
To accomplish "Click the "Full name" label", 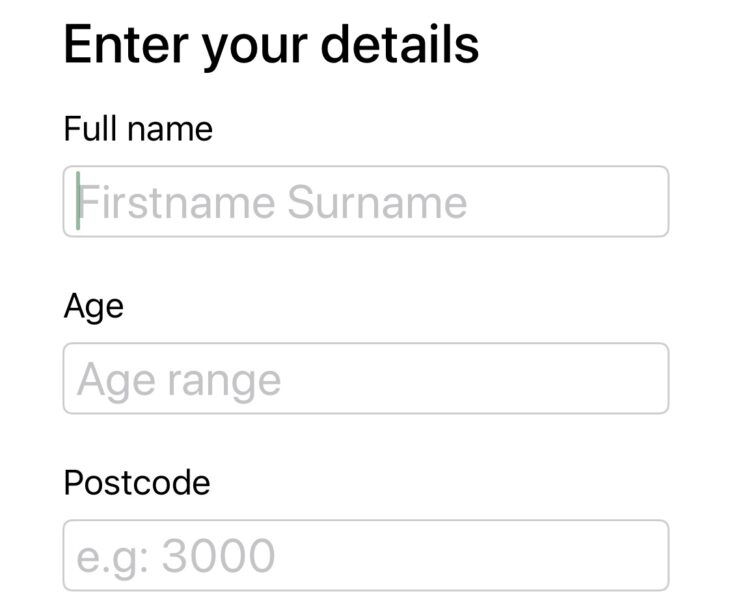I will click(x=138, y=129).
